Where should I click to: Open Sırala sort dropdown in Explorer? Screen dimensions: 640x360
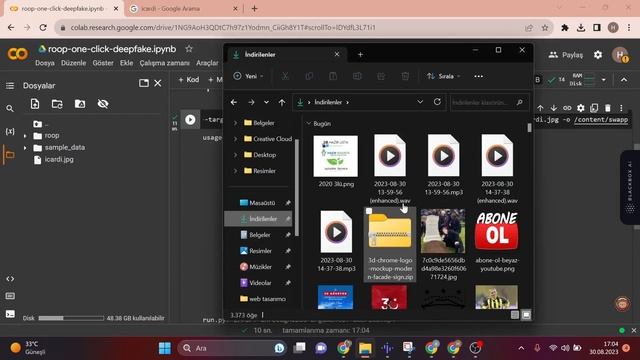pyautogui.click(x=444, y=76)
